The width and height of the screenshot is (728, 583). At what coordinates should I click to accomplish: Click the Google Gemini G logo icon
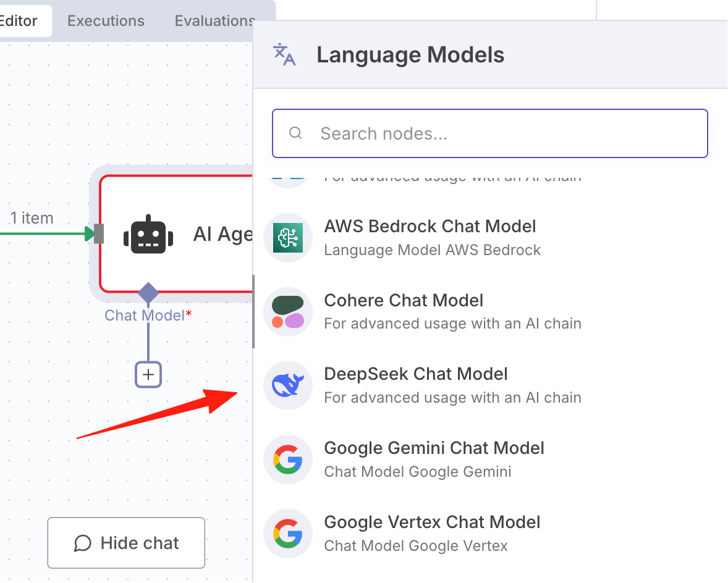pos(288,459)
